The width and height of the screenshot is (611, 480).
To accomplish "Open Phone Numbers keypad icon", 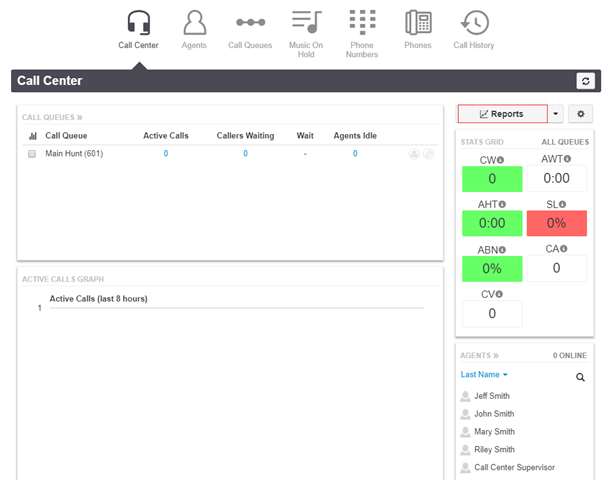I will point(362,22).
